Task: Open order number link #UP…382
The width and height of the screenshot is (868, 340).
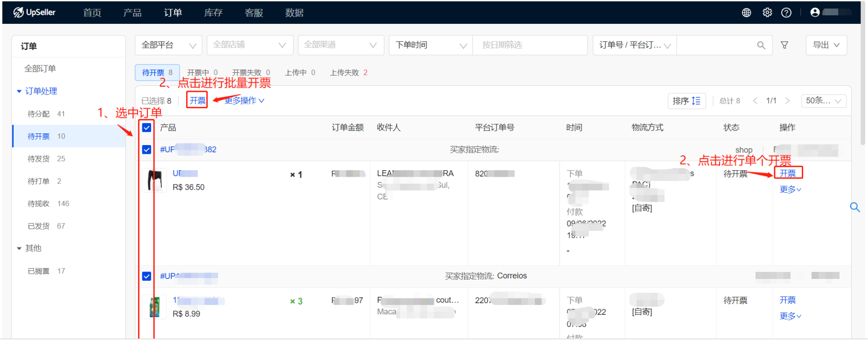Action: coord(188,150)
